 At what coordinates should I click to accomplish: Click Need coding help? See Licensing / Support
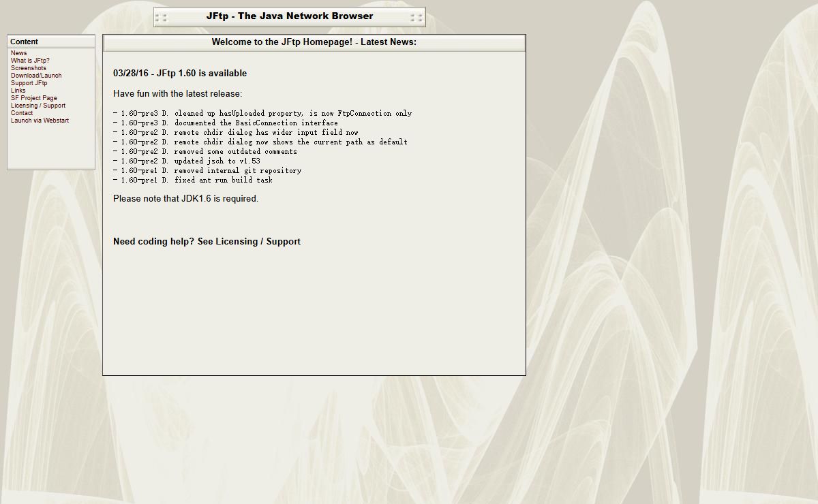pyautogui.click(x=207, y=242)
